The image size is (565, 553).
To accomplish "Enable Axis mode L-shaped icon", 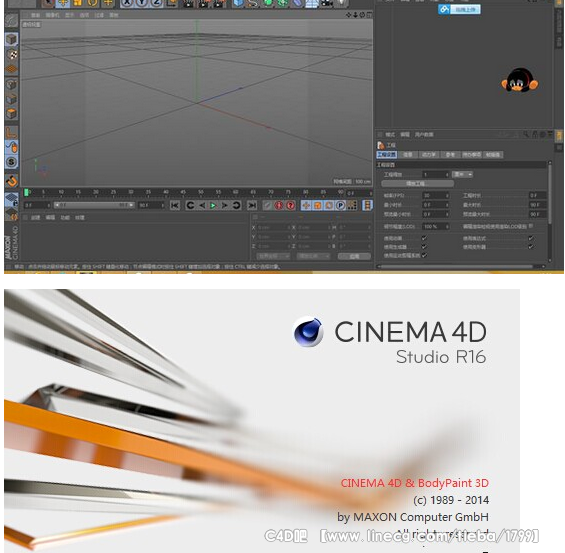I will (12, 133).
